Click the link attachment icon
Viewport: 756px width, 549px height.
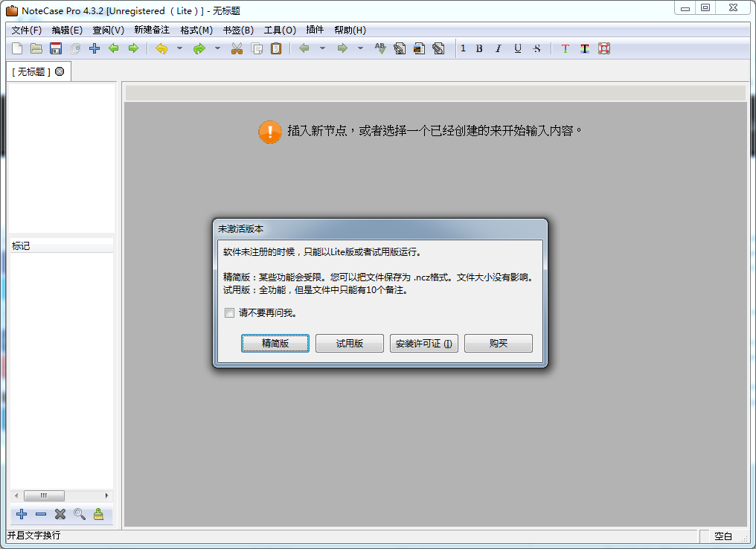pyautogui.click(x=400, y=48)
